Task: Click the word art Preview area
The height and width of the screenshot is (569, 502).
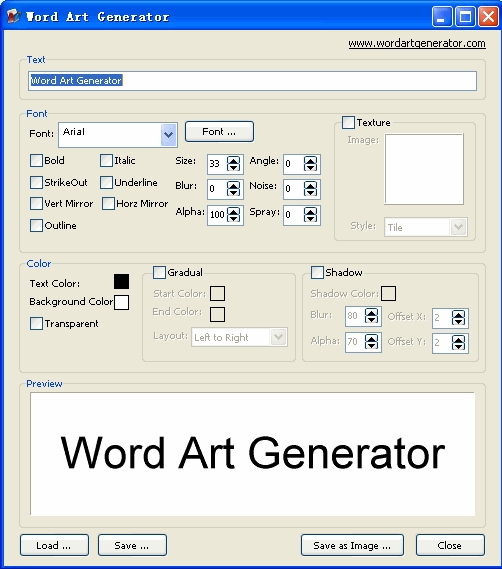Action: coord(253,454)
